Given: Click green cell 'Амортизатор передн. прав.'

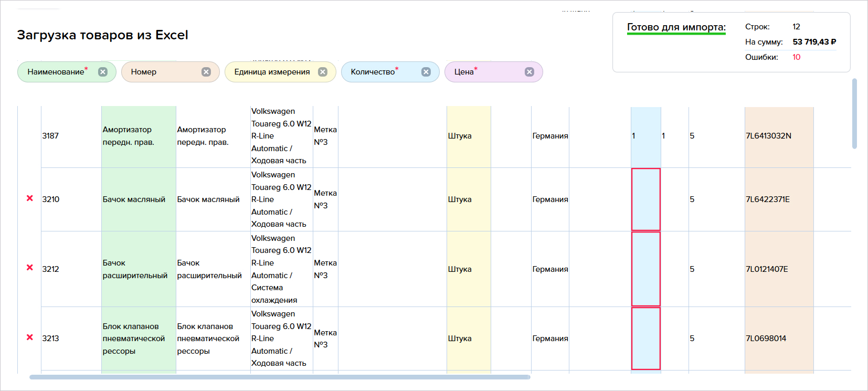Looking at the screenshot, I should click(x=139, y=136).
